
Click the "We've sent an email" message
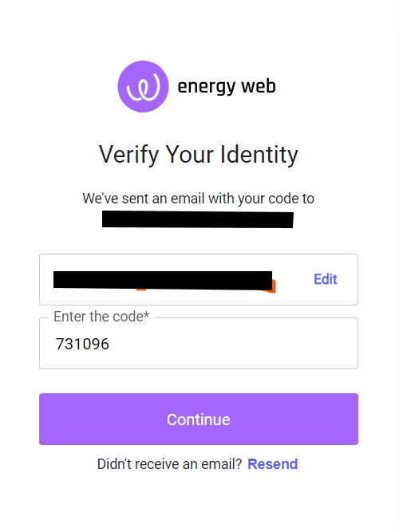199,199
